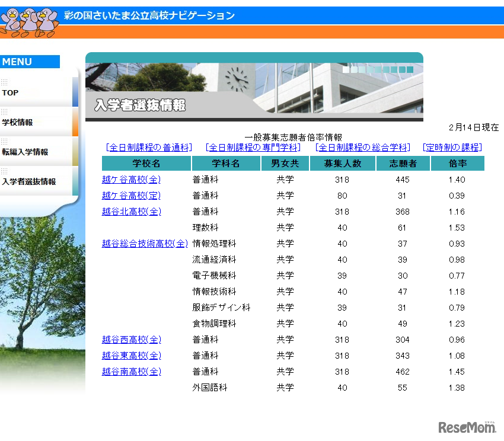Open the 越谷西高校(全) school page
The image size is (504, 441).
130,340
